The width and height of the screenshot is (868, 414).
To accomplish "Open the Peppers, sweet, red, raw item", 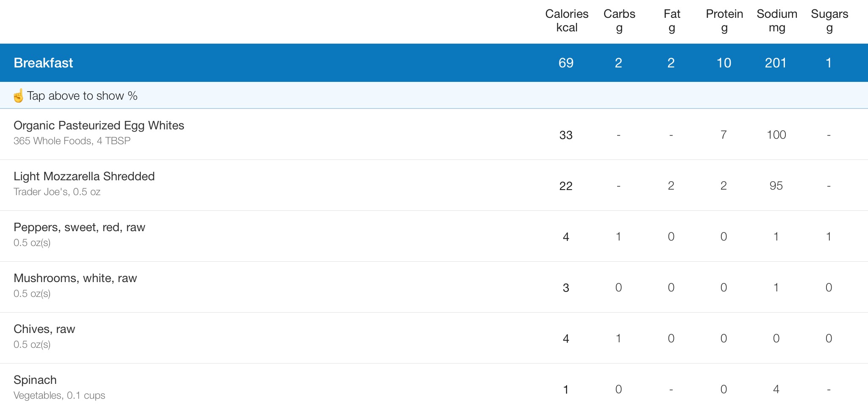I will pyautogui.click(x=434, y=236).
